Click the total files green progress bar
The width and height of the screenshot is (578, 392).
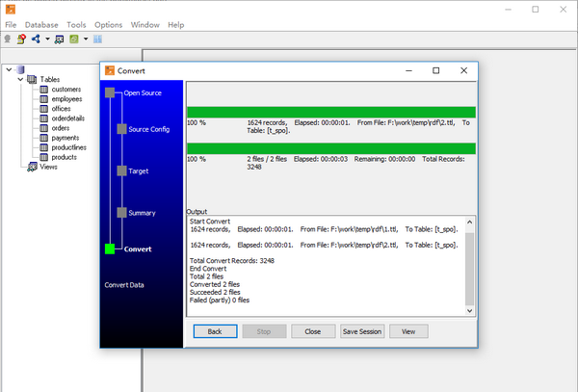[x=331, y=148]
